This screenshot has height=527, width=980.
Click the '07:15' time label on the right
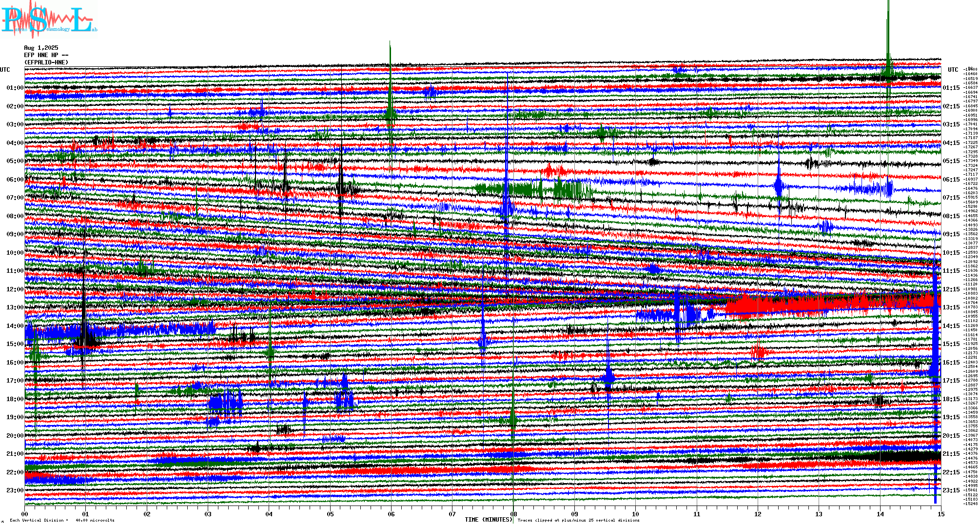(x=951, y=198)
